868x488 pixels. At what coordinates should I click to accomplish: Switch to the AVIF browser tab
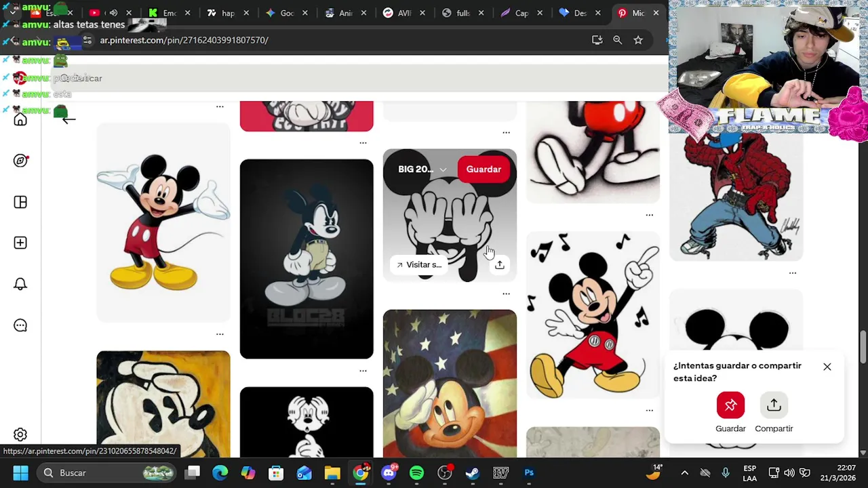(405, 13)
